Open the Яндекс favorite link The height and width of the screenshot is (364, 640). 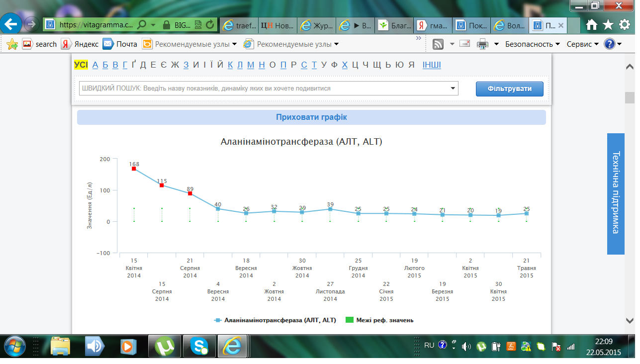pos(80,44)
